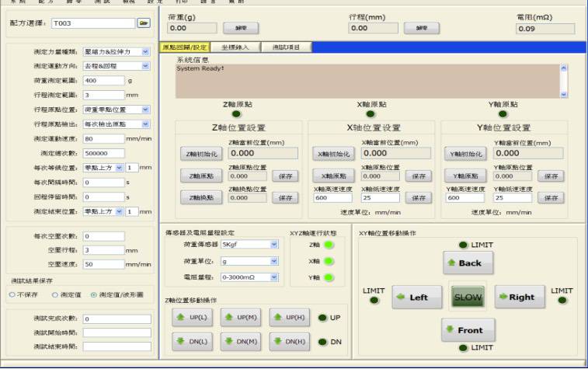Toggle the SLOW speed button

[468, 297]
